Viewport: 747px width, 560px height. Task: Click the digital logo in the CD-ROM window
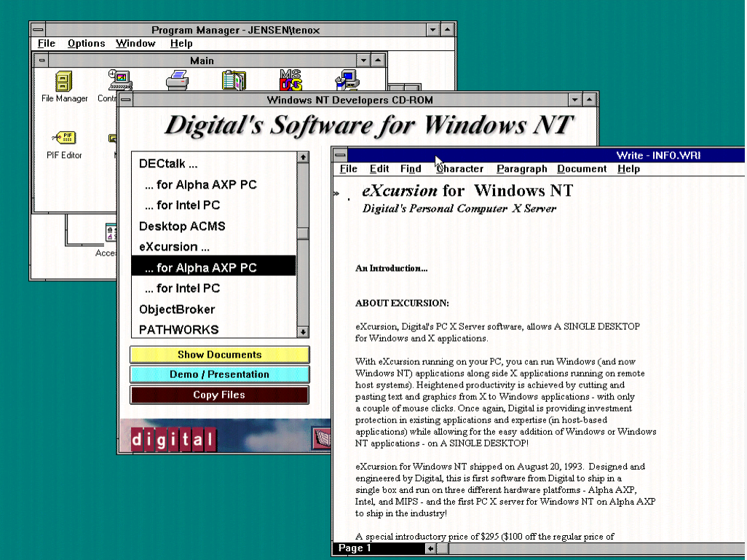173,439
